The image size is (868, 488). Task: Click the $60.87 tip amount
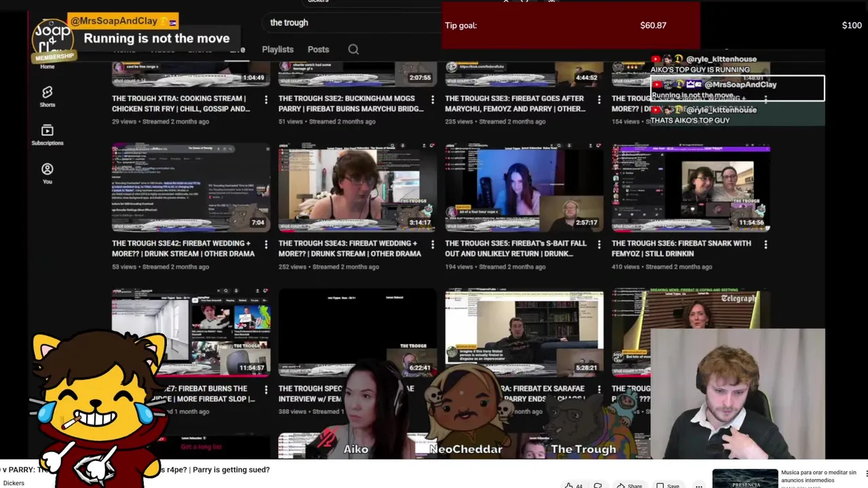(653, 26)
